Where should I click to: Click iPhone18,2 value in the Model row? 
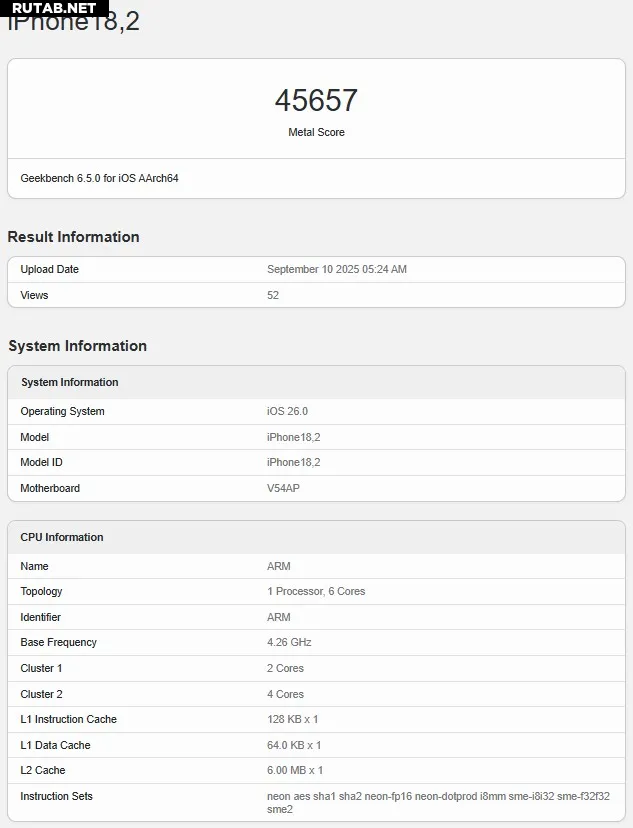[294, 437]
